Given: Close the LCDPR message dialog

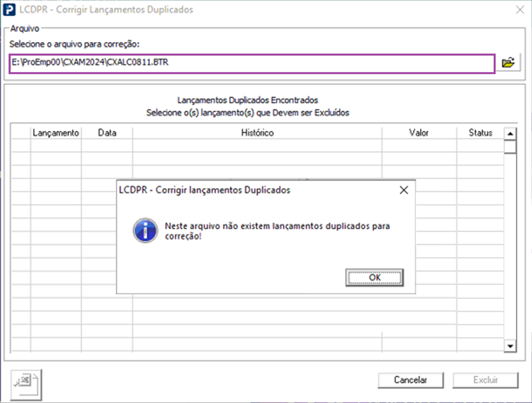Looking at the screenshot, I should click(404, 190).
